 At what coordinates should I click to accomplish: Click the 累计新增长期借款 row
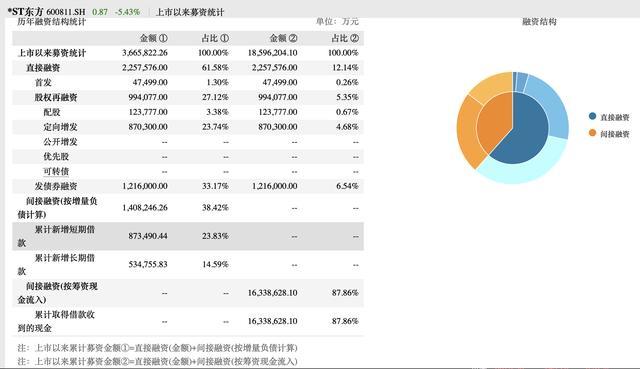188,265
